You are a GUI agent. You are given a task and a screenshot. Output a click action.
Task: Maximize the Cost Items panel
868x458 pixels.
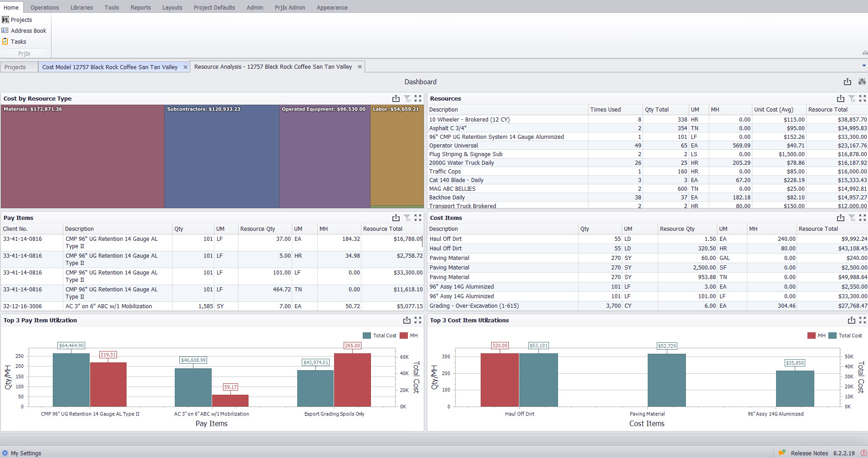863,218
